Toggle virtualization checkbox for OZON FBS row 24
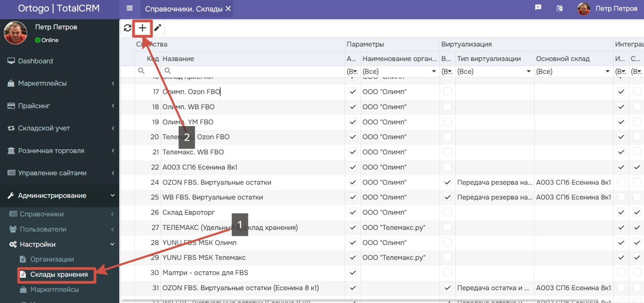 pyautogui.click(x=447, y=182)
